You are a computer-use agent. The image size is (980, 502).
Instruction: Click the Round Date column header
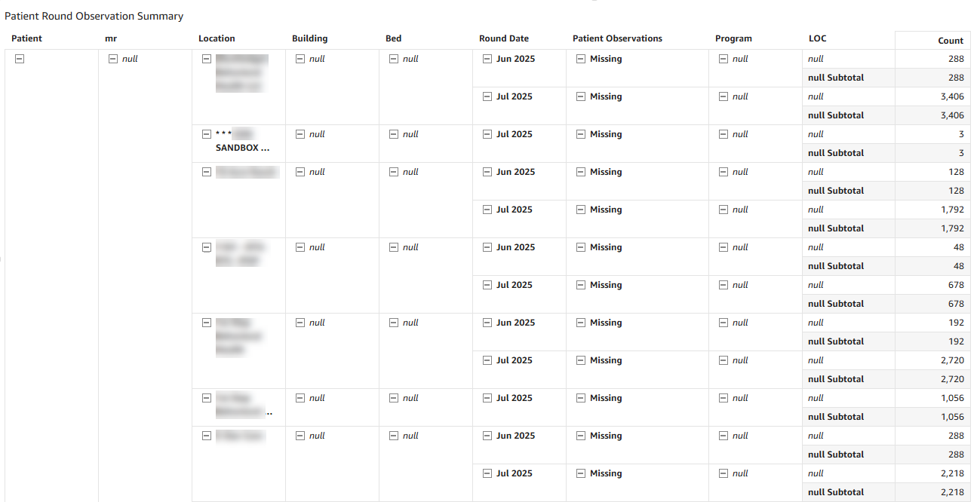click(503, 38)
